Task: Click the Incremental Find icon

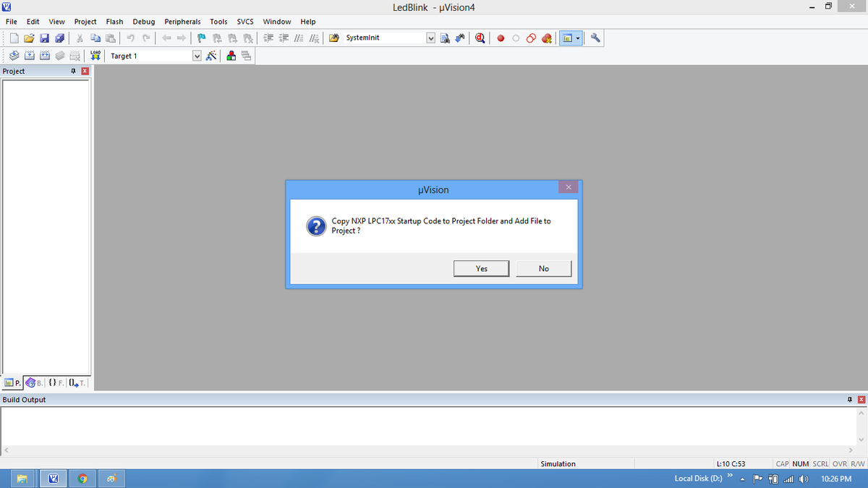Action: tap(461, 38)
